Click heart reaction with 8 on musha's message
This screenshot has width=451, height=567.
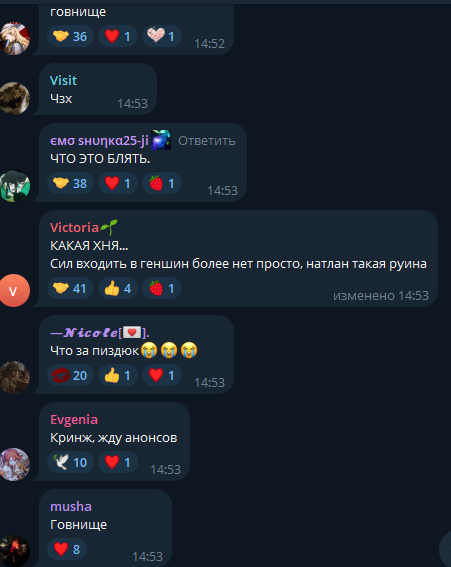click(67, 549)
